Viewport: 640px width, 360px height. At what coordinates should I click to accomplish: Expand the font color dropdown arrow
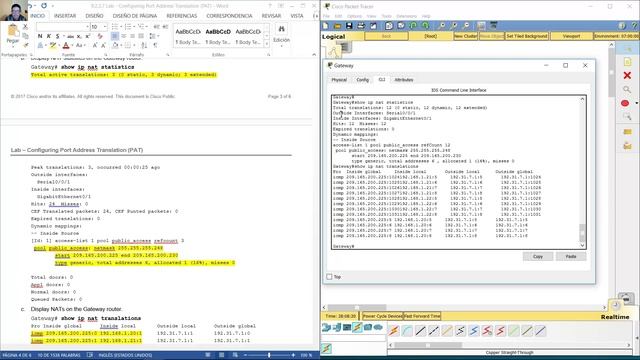click(72, 45)
